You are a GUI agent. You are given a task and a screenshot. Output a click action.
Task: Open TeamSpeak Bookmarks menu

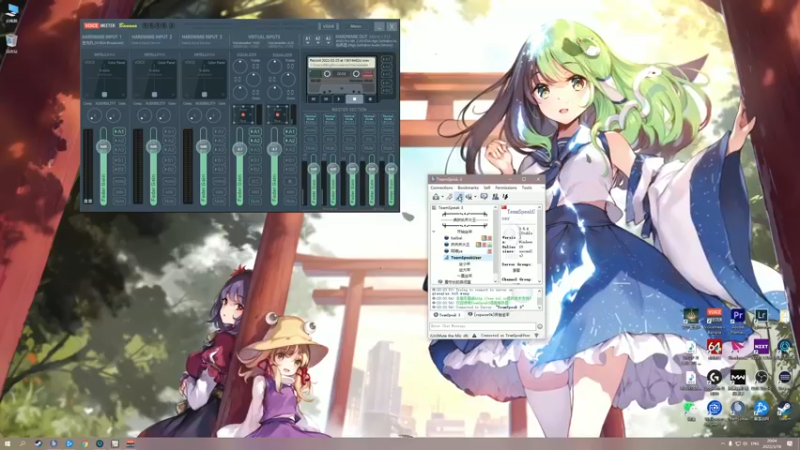[468, 188]
